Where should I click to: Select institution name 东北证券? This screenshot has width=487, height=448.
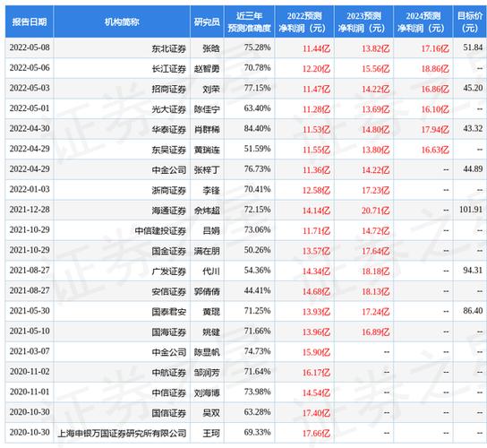pos(168,48)
